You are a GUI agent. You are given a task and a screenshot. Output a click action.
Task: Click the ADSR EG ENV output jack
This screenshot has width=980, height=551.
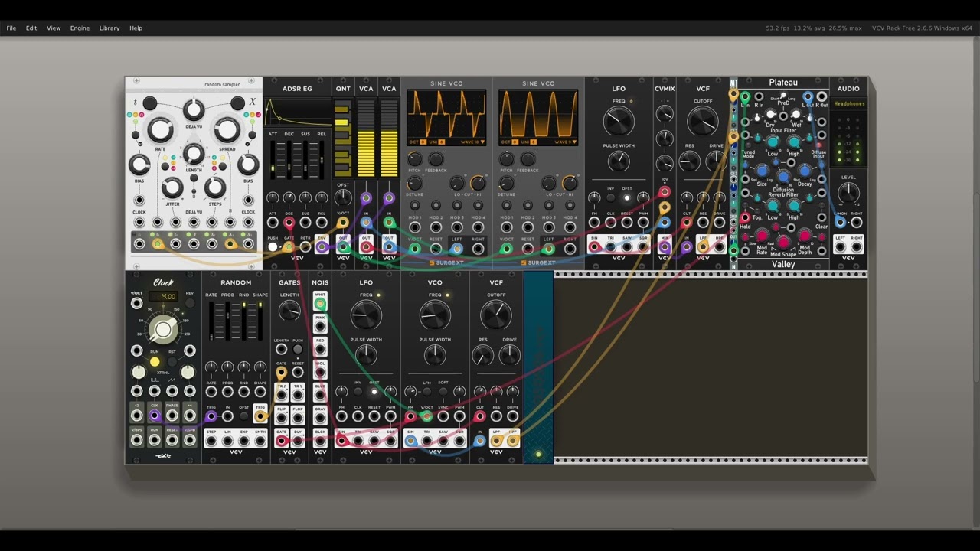coord(322,247)
